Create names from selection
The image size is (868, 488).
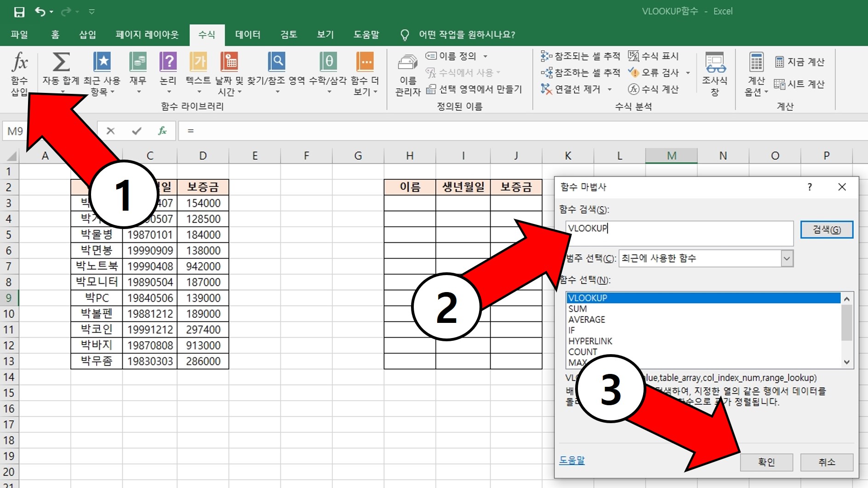474,89
